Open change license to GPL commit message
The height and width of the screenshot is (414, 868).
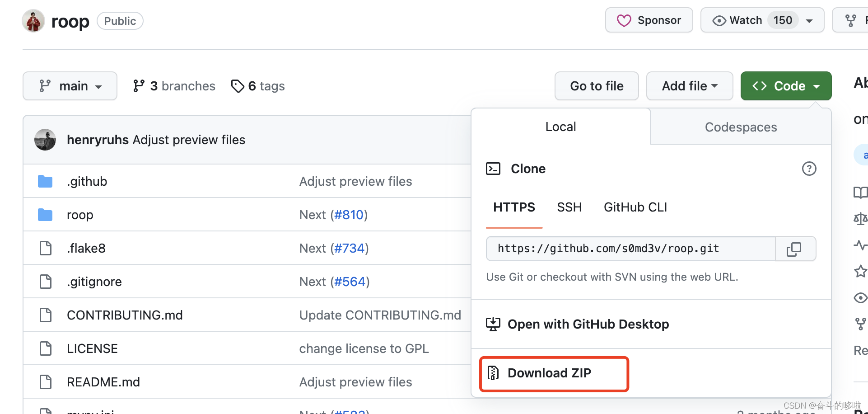tap(364, 348)
